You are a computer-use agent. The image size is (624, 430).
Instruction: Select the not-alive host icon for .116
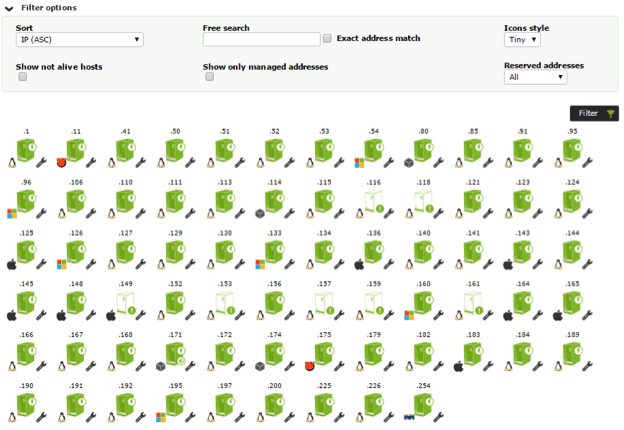[374, 201]
